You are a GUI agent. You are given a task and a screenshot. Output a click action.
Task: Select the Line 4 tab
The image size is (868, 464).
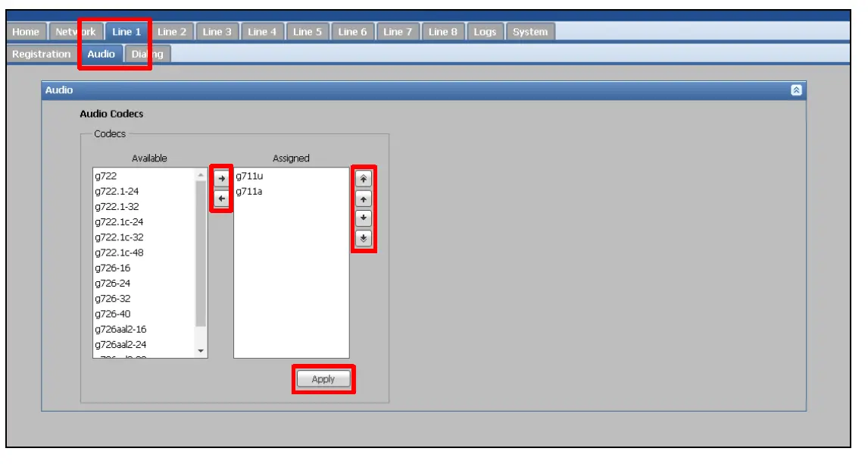click(x=262, y=32)
